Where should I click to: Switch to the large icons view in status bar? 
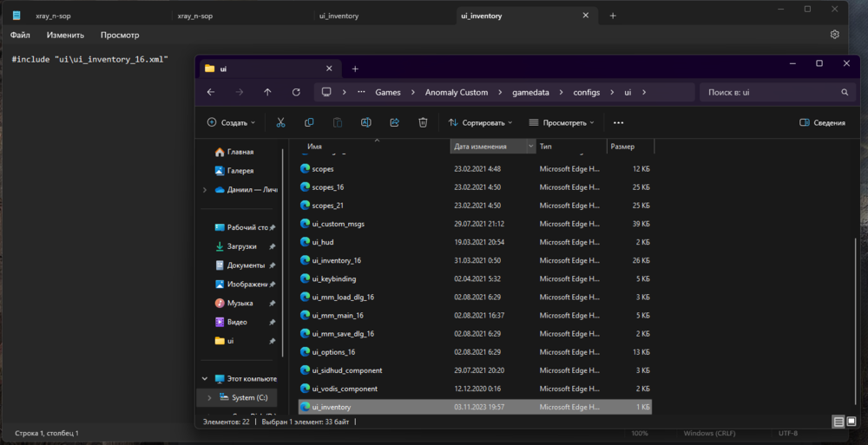[852, 422]
